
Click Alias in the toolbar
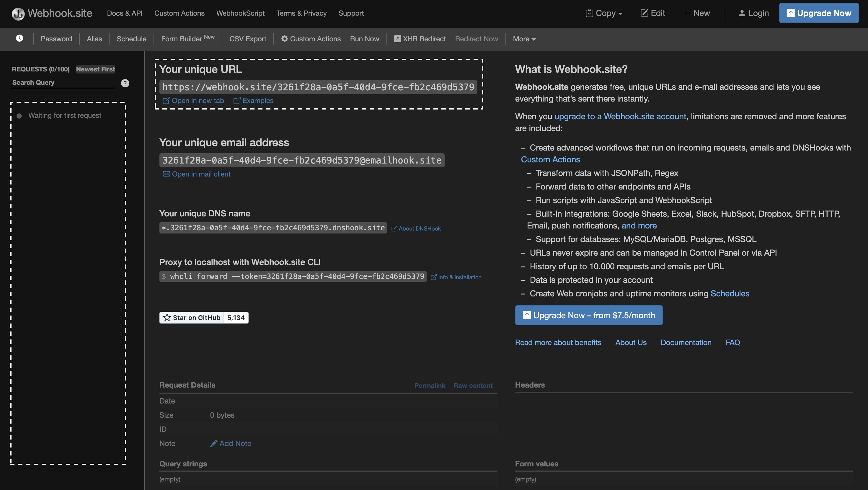click(94, 39)
